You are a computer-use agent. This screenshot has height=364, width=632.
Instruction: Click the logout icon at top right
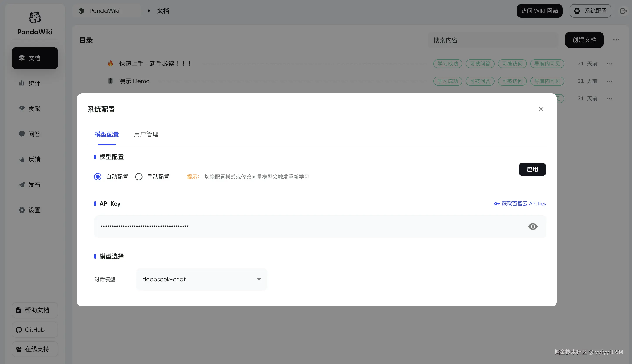click(x=623, y=11)
